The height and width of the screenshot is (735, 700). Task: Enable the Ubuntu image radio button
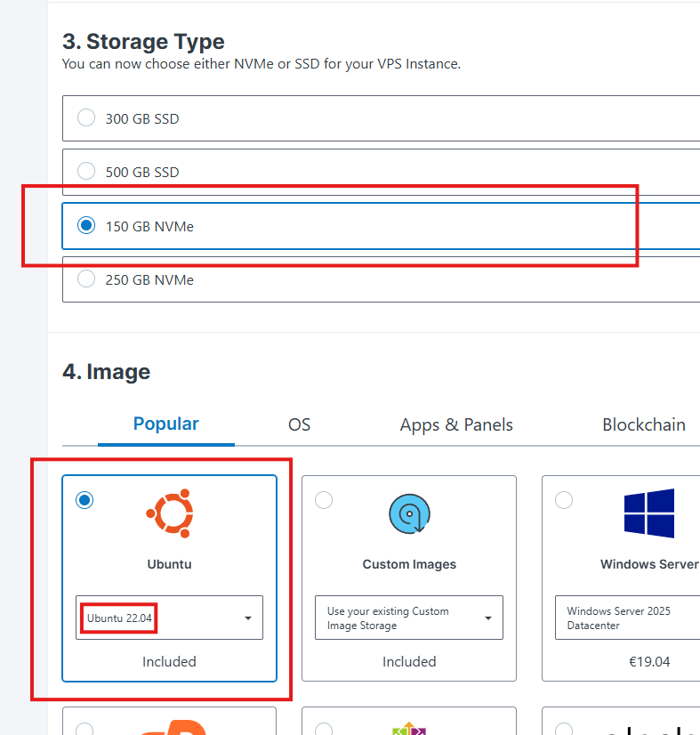click(84, 500)
